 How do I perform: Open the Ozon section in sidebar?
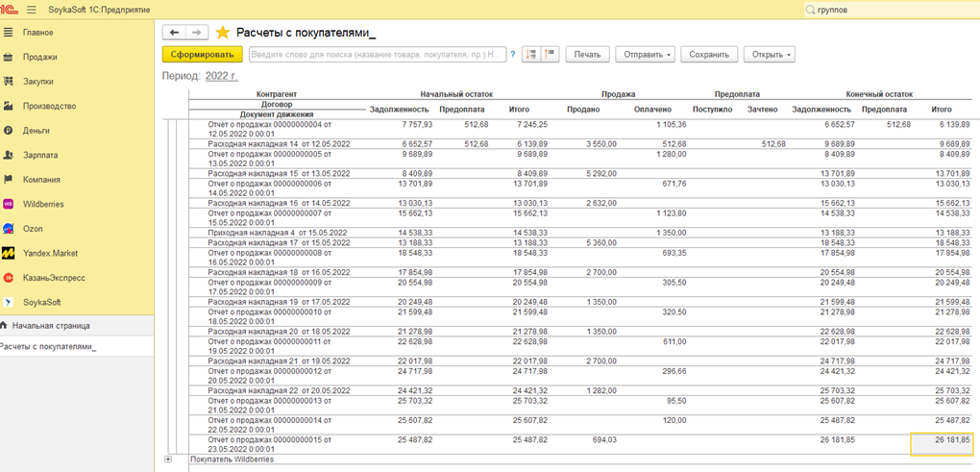pos(34,229)
